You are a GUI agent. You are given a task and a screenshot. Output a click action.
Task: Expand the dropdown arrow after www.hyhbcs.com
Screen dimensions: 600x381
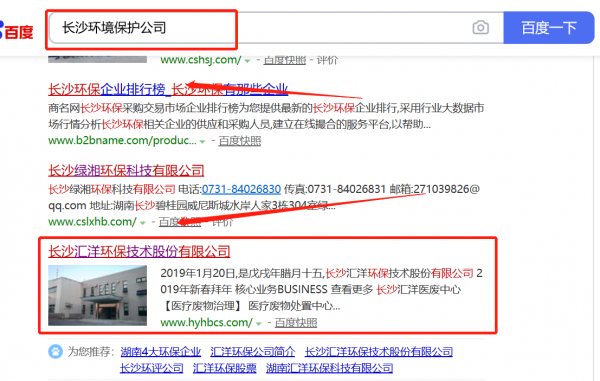[x=259, y=324]
